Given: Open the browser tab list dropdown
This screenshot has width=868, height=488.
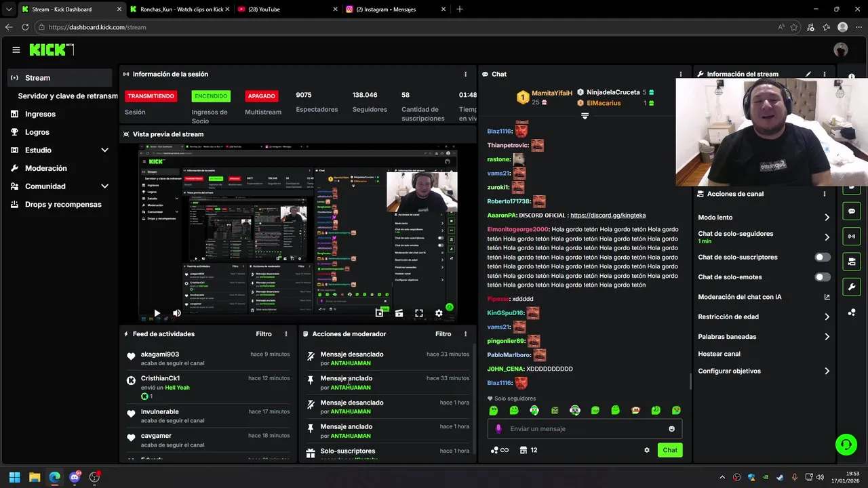Looking at the screenshot, I should click(x=8, y=9).
